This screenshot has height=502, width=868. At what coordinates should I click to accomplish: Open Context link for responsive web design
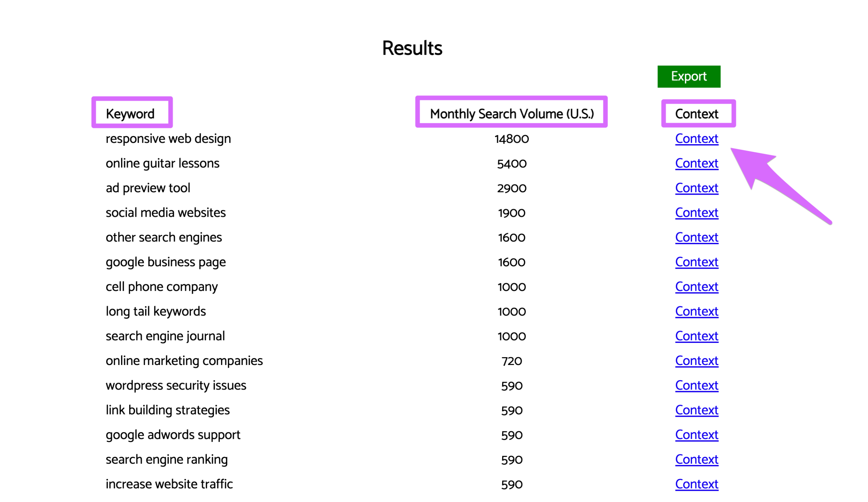pos(696,138)
